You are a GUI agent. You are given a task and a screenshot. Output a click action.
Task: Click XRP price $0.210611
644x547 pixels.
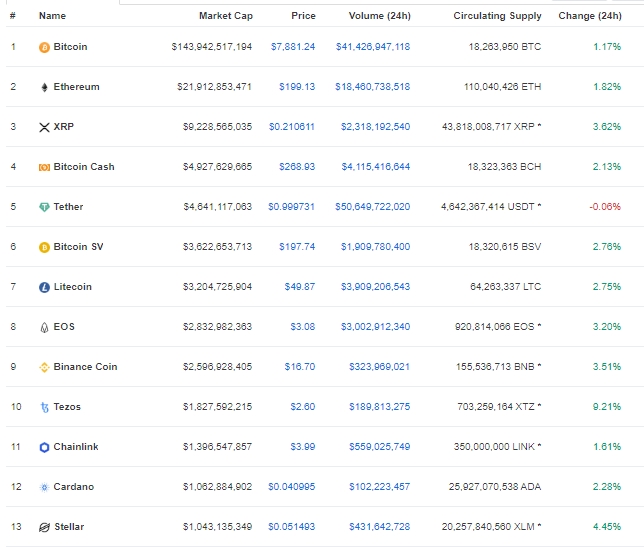pyautogui.click(x=292, y=126)
